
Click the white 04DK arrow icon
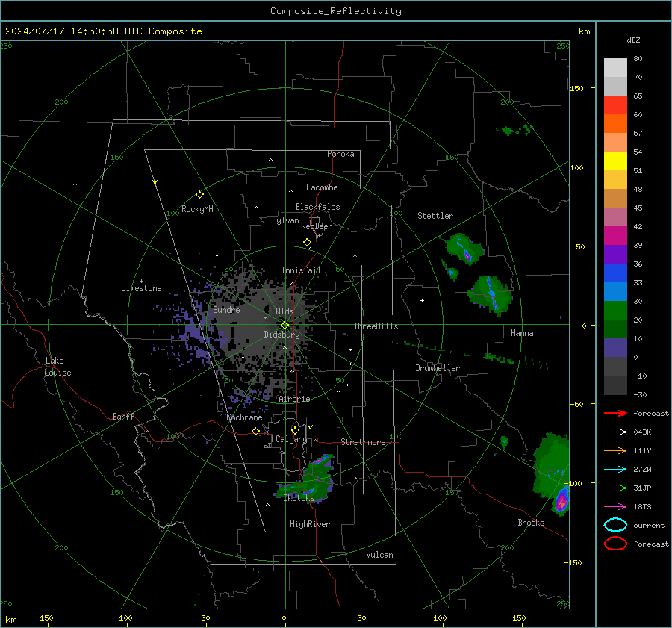pos(615,432)
